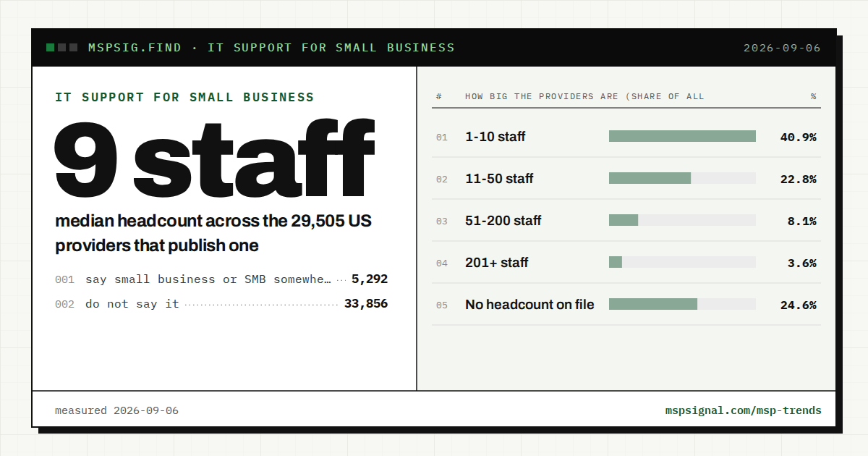Image resolution: width=868 pixels, height=456 pixels.
Task: Click the '%' column header
Action: click(814, 96)
